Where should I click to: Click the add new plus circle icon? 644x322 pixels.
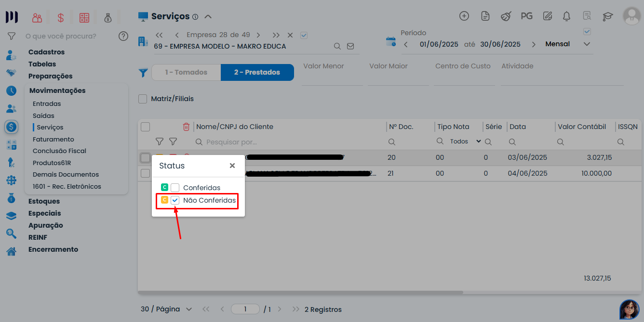(x=464, y=16)
